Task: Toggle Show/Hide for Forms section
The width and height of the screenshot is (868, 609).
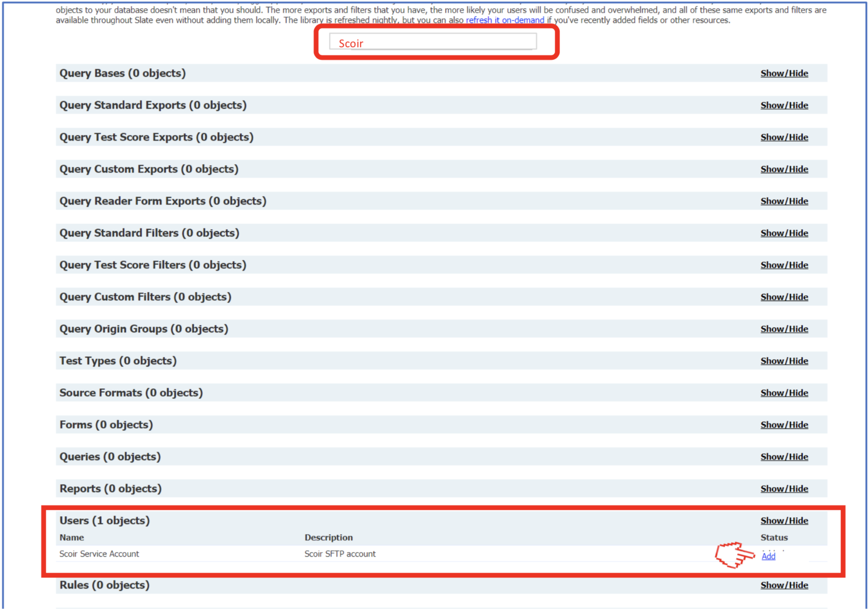Action: (x=784, y=425)
